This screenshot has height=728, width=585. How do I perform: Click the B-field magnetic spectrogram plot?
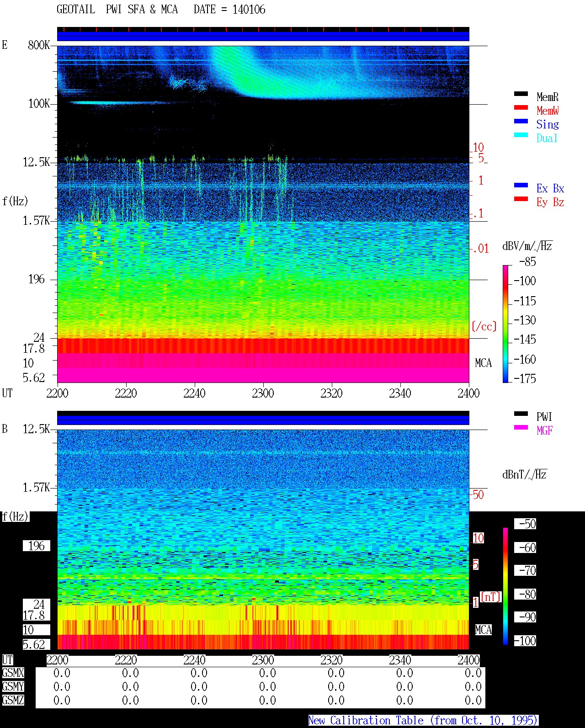click(x=263, y=540)
